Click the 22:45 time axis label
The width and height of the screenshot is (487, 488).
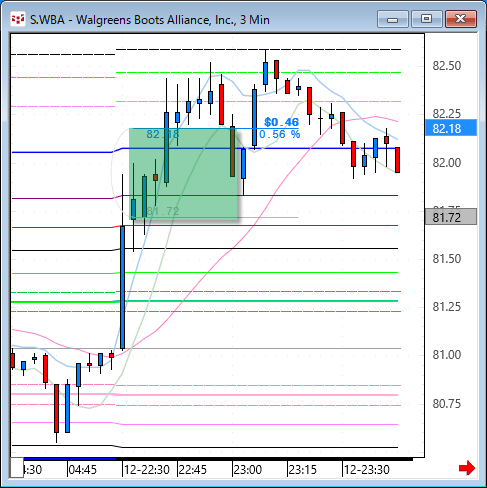click(193, 470)
